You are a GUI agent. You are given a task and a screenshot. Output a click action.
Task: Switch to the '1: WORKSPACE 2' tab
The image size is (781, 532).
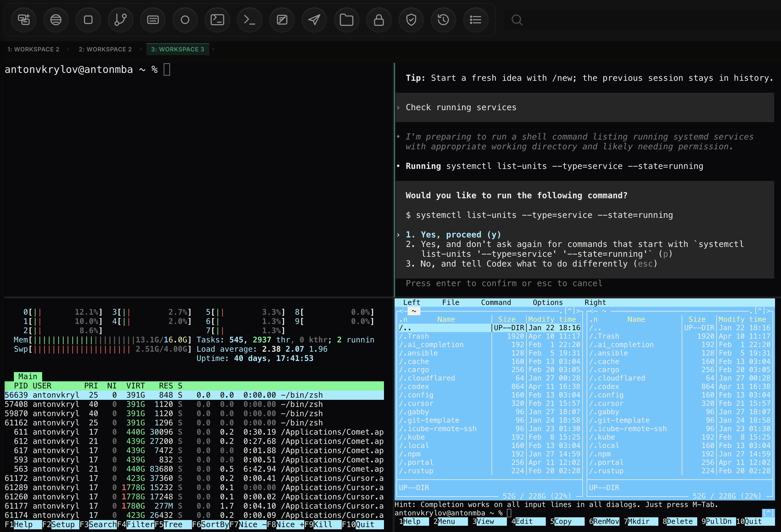[33, 49]
